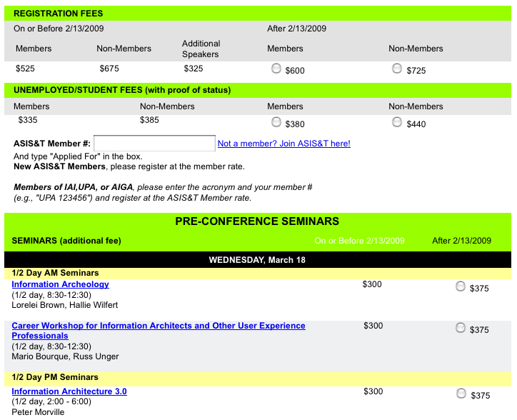Click the '1/2 Day AM Seminars' label
Viewport: 517px width, 420px height.
tap(56, 273)
